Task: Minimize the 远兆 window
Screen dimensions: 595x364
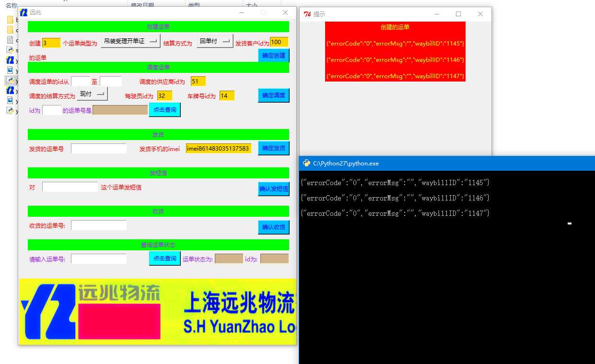Action: point(241,12)
